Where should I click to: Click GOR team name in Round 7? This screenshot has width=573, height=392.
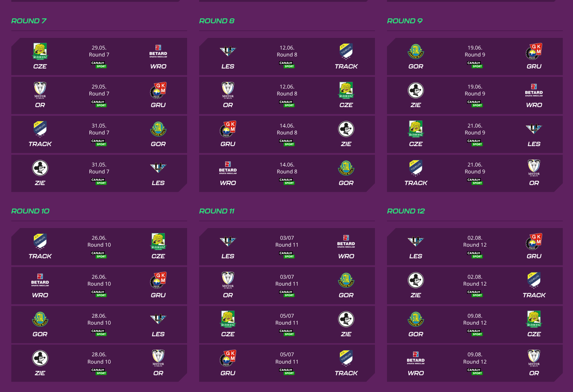(x=158, y=144)
